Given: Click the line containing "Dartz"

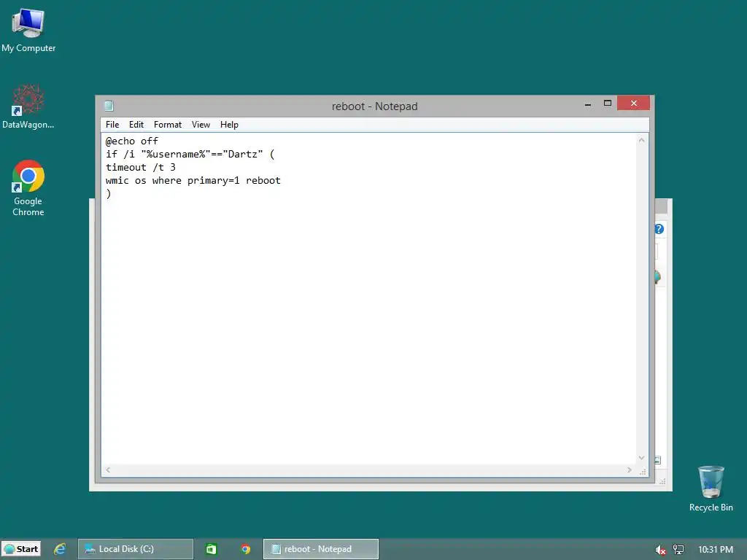Looking at the screenshot, I should tap(190, 155).
